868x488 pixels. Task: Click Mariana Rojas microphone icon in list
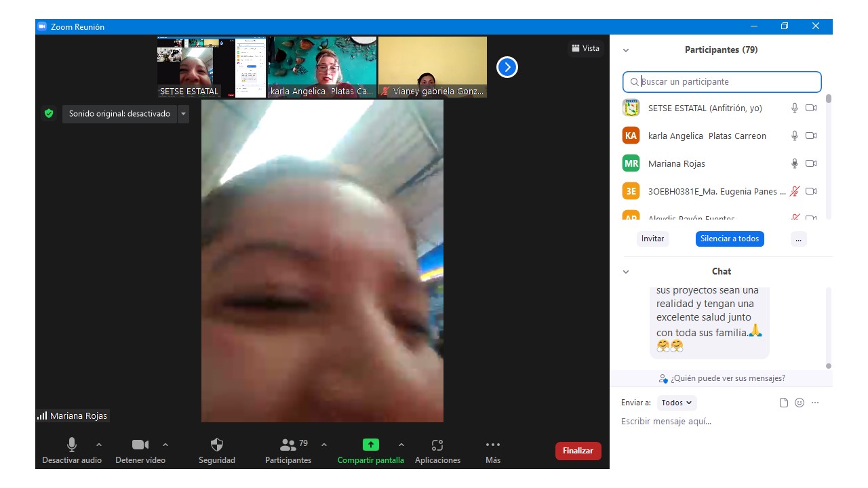tap(795, 163)
